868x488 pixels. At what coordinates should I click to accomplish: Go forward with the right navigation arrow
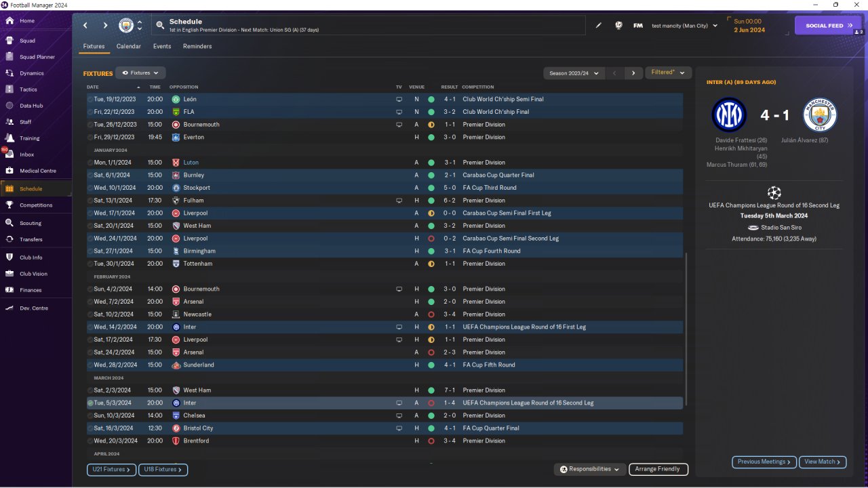pyautogui.click(x=105, y=26)
